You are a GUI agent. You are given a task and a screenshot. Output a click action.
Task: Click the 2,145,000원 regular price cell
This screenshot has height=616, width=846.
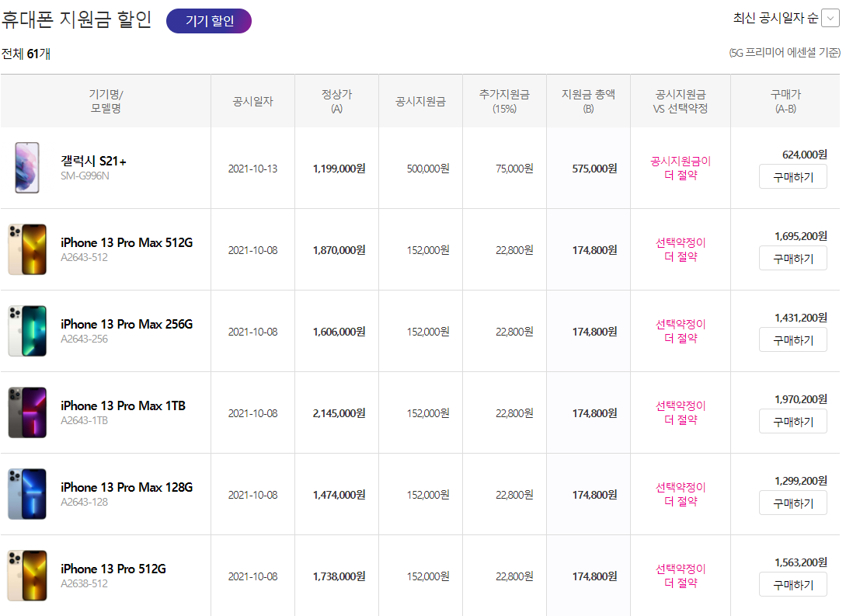[x=339, y=412]
